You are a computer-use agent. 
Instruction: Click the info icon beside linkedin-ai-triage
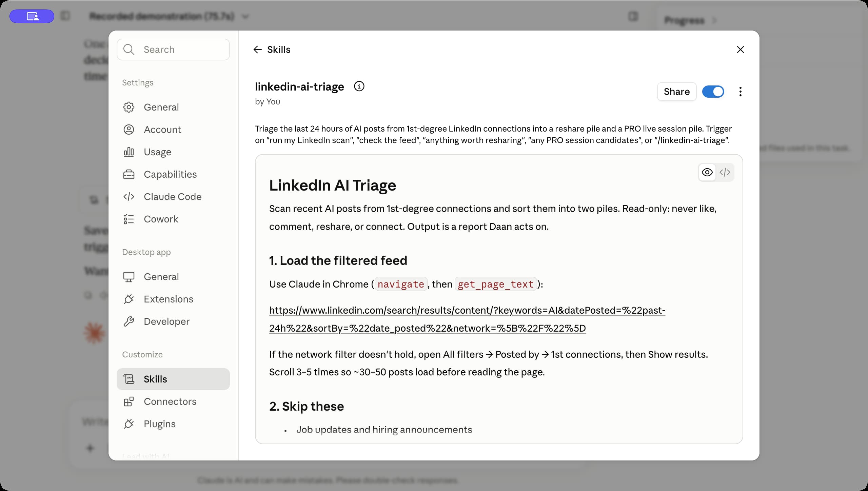[359, 86]
